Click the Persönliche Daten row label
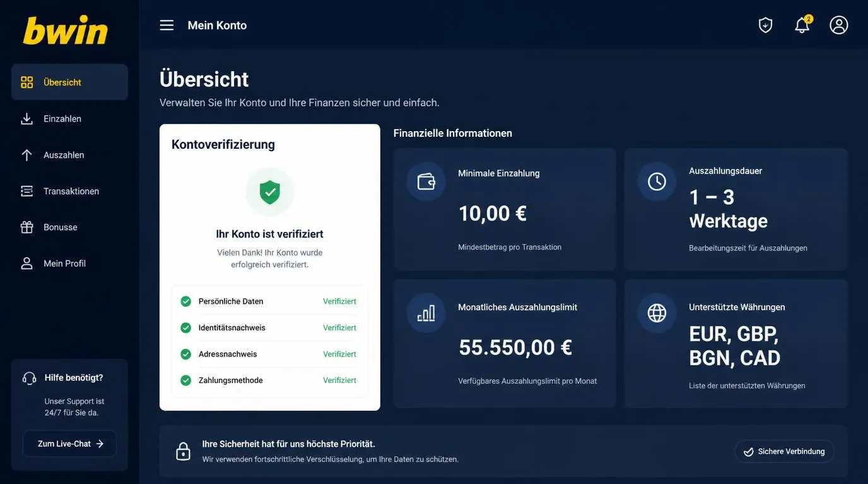The image size is (868, 484). coord(231,301)
